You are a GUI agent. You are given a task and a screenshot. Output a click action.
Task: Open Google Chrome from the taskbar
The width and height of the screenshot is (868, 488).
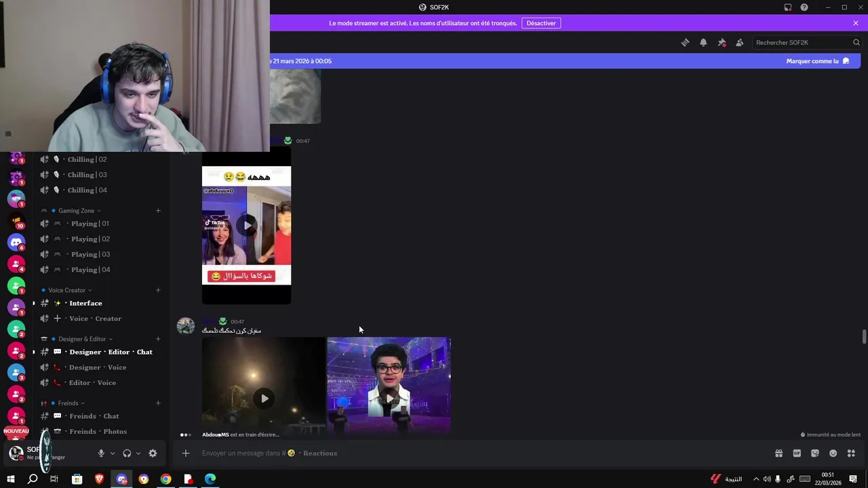[x=166, y=479]
